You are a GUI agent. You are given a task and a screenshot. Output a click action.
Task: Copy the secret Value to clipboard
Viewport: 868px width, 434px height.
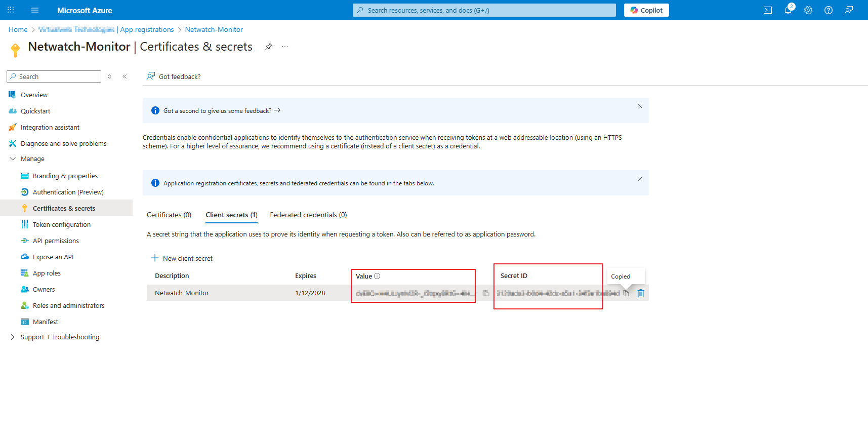coord(486,293)
